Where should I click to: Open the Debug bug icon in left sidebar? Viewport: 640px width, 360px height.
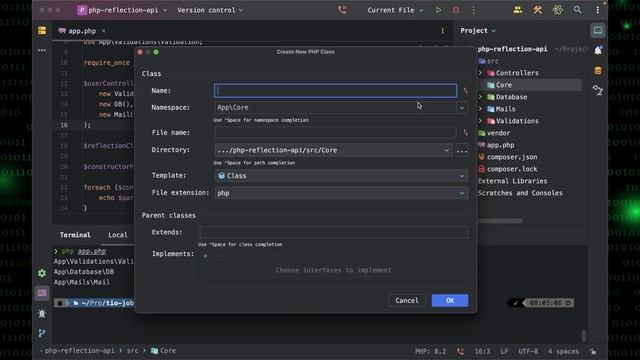coord(42,313)
